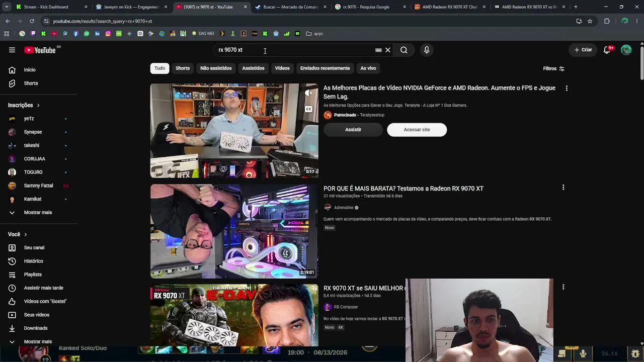The width and height of the screenshot is (644, 362).
Task: Open more options for the sponsored ad
Action: pyautogui.click(x=567, y=88)
